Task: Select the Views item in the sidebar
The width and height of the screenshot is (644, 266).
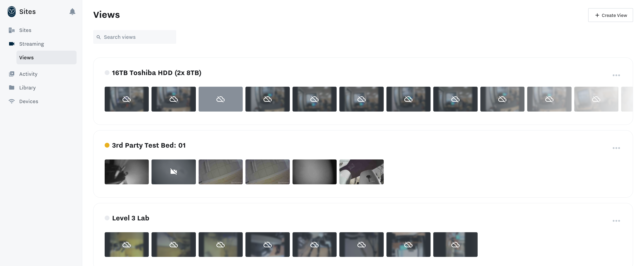Action: (46, 58)
